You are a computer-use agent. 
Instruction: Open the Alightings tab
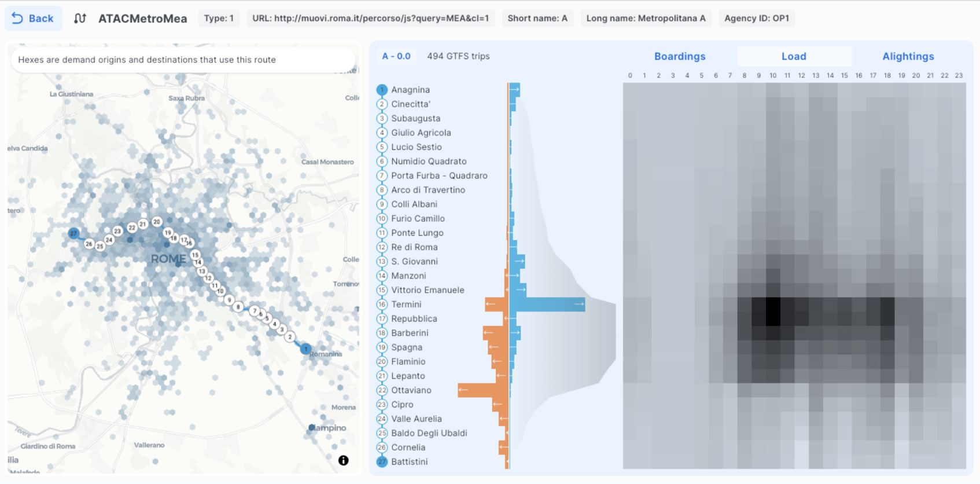click(x=908, y=56)
